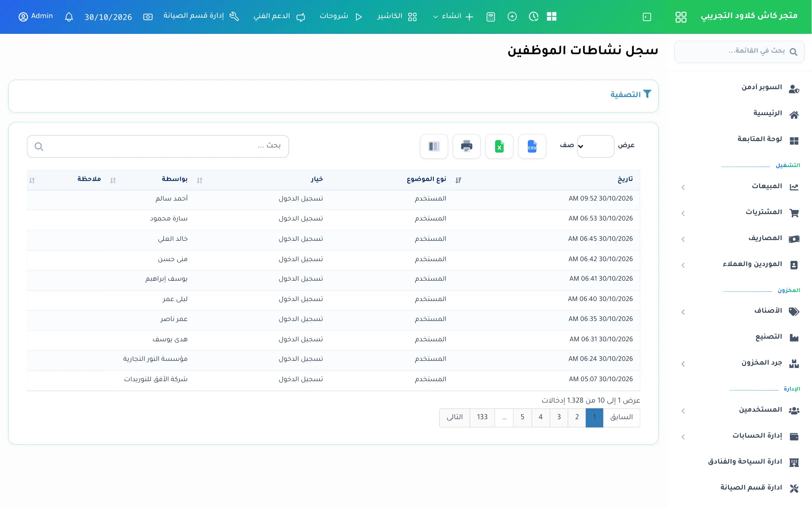Open the Admin user account menu
Image resolution: width=812 pixels, height=508 pixels.
(36, 17)
